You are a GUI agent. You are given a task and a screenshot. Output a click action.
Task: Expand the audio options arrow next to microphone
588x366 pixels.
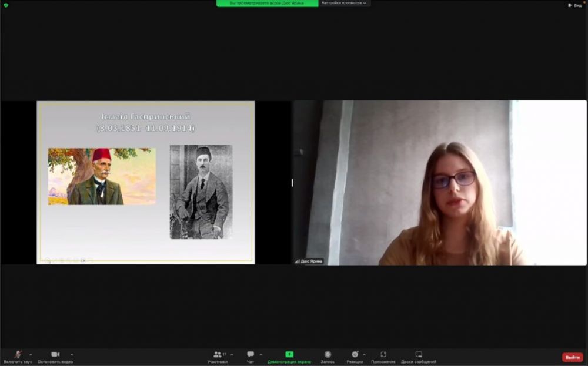[x=31, y=354]
